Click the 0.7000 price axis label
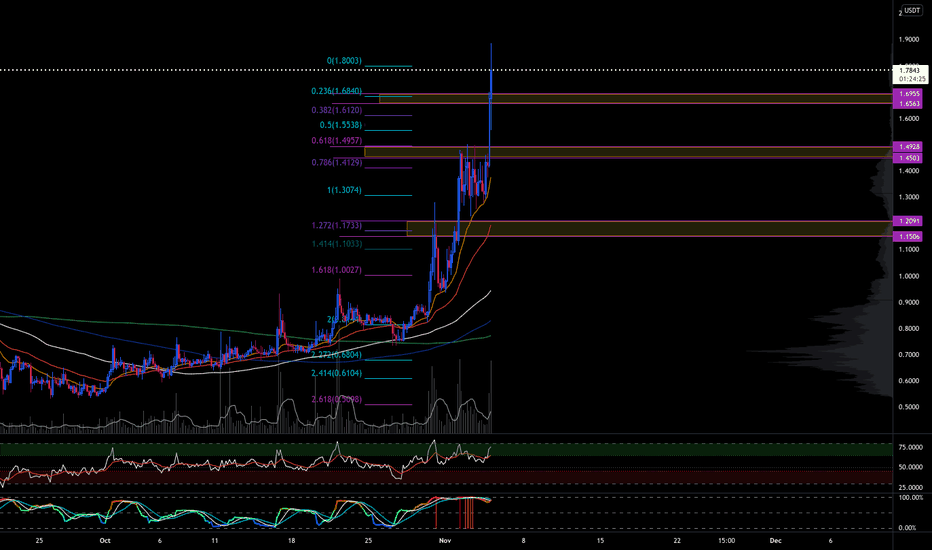This screenshot has width=932, height=550. tap(909, 354)
